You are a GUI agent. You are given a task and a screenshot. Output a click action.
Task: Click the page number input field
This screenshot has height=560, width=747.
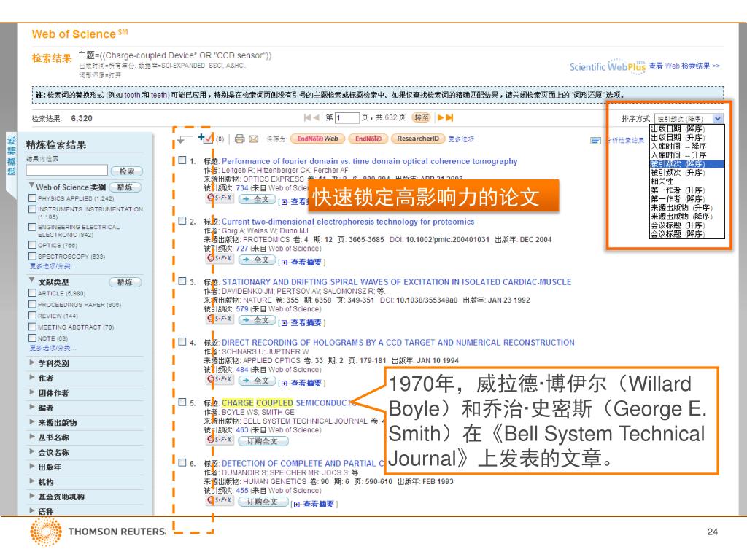[347, 117]
